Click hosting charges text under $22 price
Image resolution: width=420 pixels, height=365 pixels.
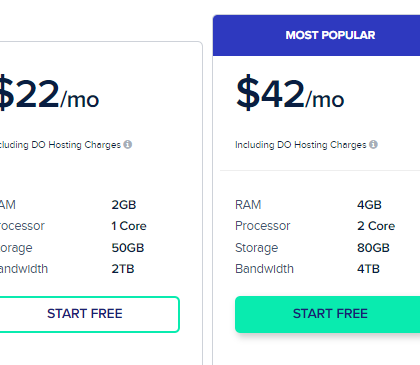tap(60, 145)
